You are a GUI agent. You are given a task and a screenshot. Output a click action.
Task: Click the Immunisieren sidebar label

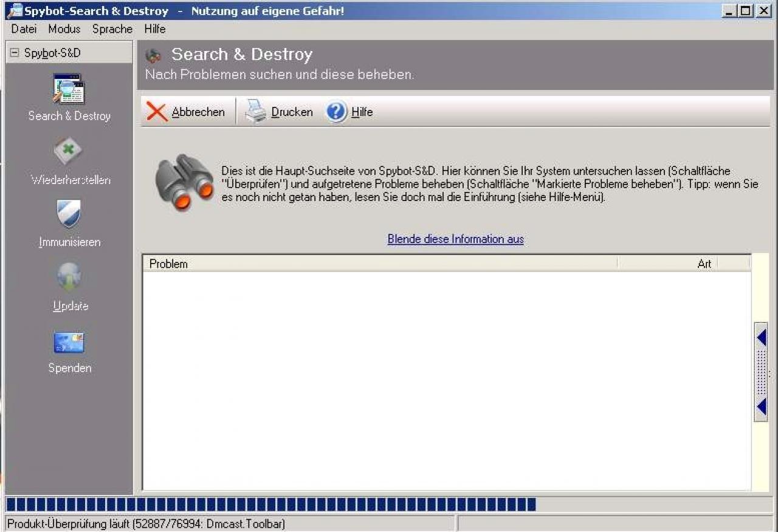69,242
